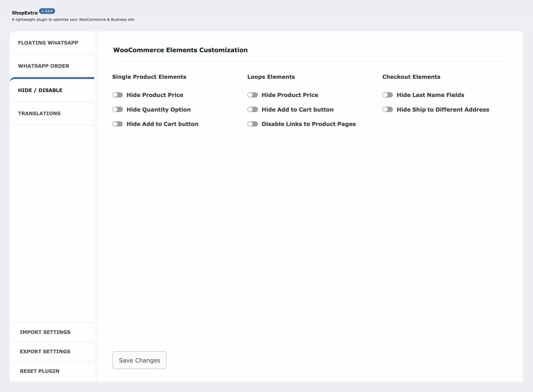The height and width of the screenshot is (392, 533).
Task: Click Reset Plugin in sidebar
Action: click(x=52, y=371)
